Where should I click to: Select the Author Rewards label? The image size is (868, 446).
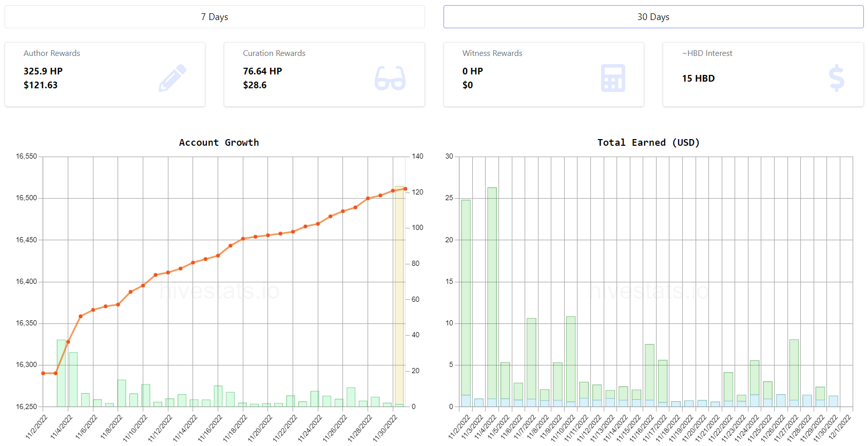(52, 53)
